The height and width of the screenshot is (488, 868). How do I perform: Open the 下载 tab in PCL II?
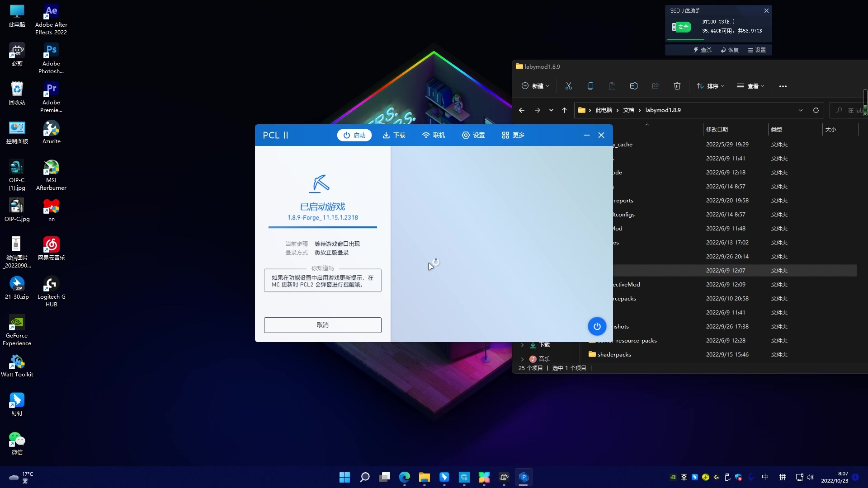[394, 135]
